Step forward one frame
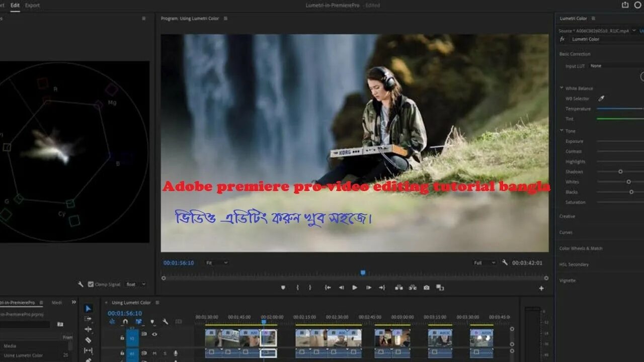Viewport: 644px width, 362px height. [x=369, y=288]
